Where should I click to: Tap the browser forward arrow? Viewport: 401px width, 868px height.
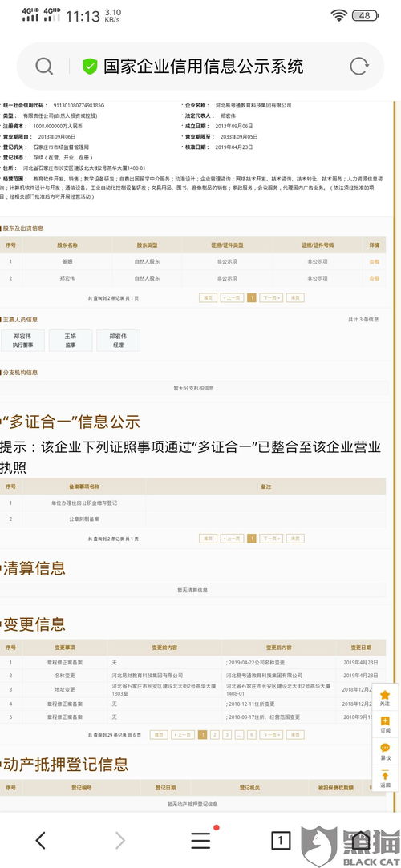(119, 840)
